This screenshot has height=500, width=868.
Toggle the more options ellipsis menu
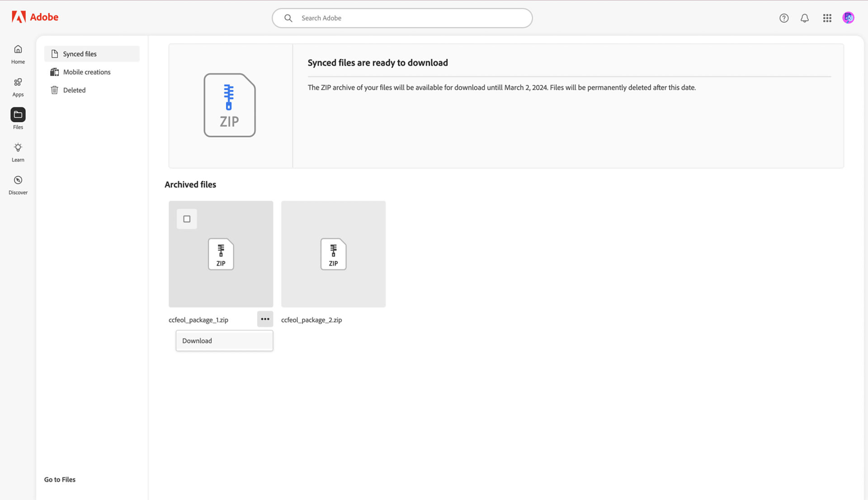point(265,319)
